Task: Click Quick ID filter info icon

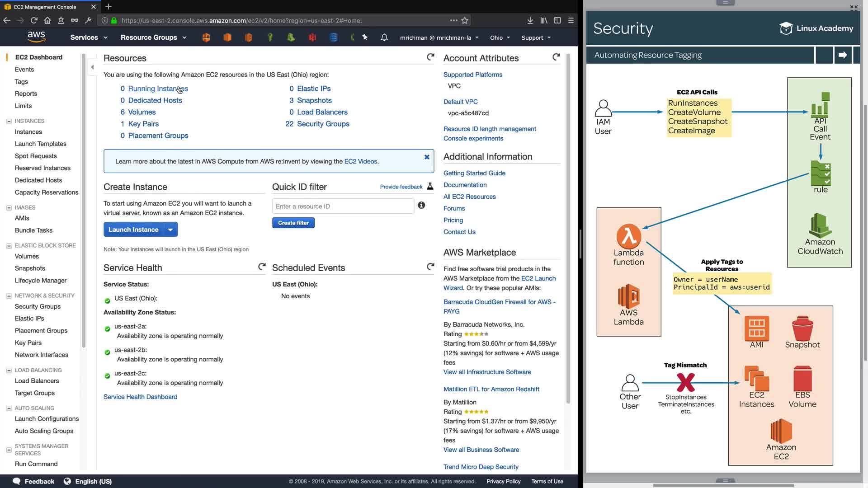Action: tap(421, 205)
